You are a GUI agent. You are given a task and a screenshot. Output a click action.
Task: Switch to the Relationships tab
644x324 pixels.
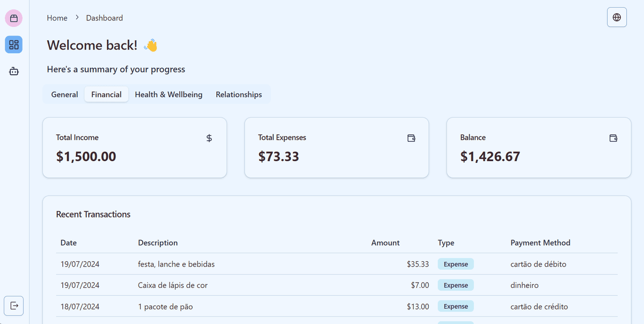click(x=239, y=94)
